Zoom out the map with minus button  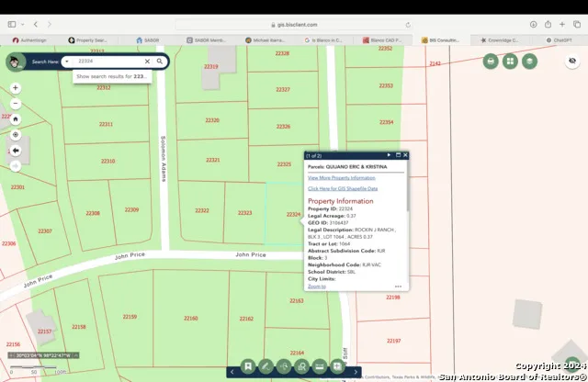pyautogui.click(x=16, y=104)
